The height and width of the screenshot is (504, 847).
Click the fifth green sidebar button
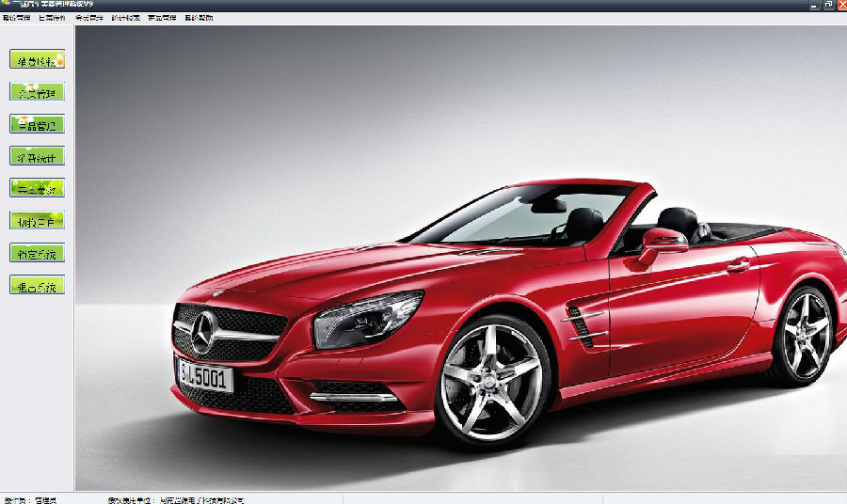coord(38,188)
